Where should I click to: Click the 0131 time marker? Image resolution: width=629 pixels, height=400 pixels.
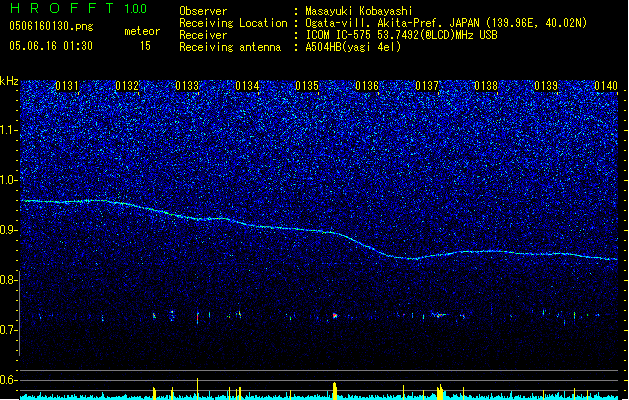[x=67, y=86]
